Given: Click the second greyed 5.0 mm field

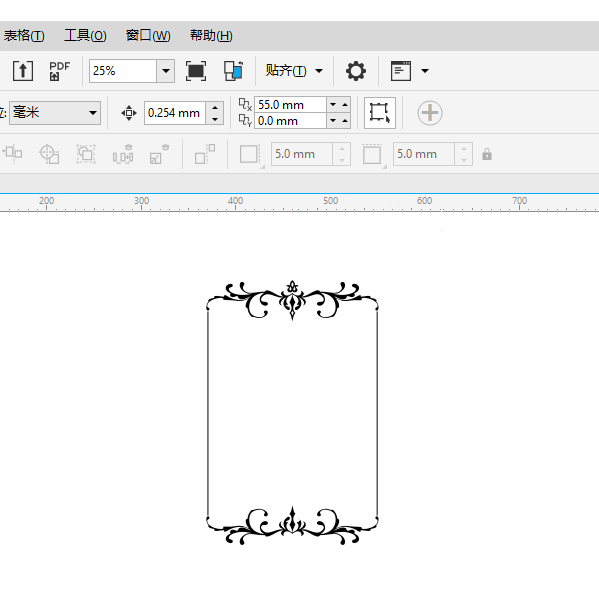Looking at the screenshot, I should point(424,154).
